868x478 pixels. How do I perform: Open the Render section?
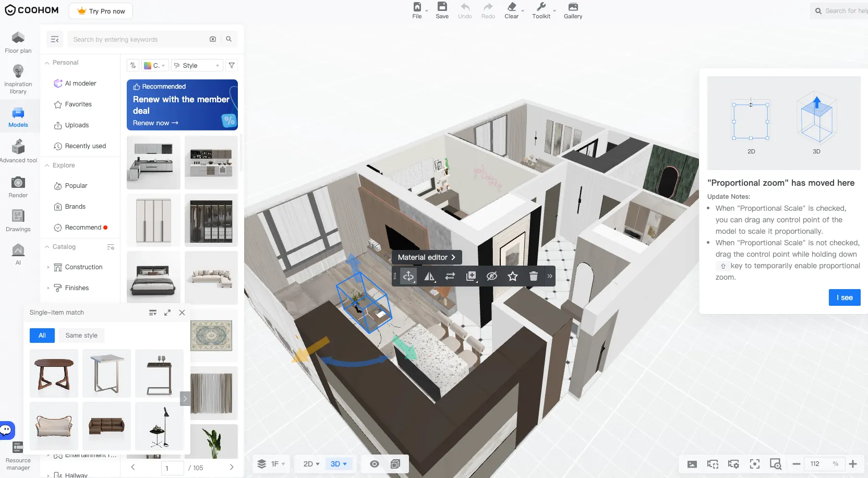point(18,187)
